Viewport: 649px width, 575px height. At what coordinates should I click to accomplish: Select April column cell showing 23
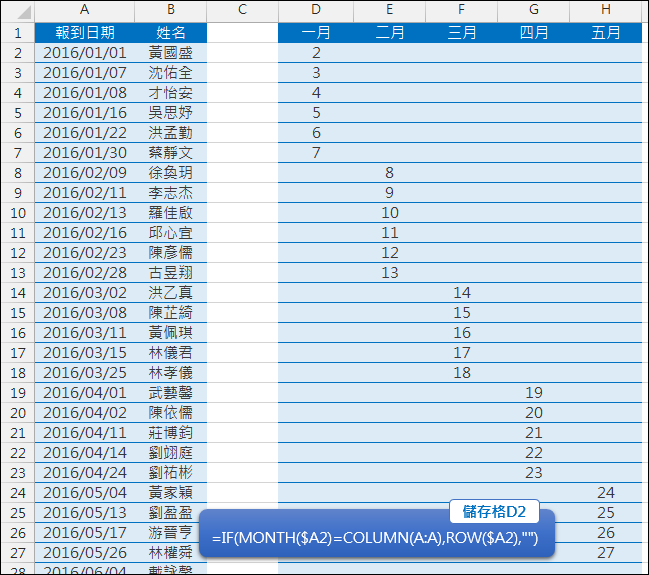point(534,473)
